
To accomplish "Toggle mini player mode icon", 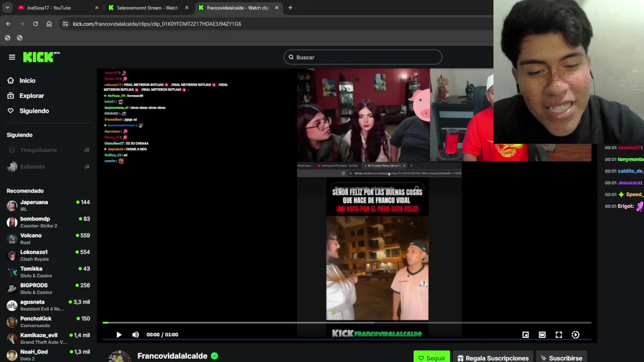I will [525, 334].
